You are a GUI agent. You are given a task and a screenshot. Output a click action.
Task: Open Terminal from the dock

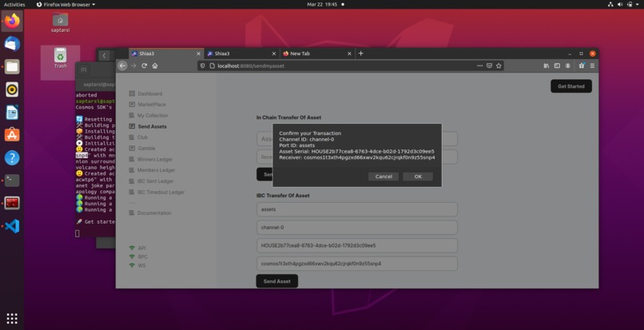click(12, 181)
